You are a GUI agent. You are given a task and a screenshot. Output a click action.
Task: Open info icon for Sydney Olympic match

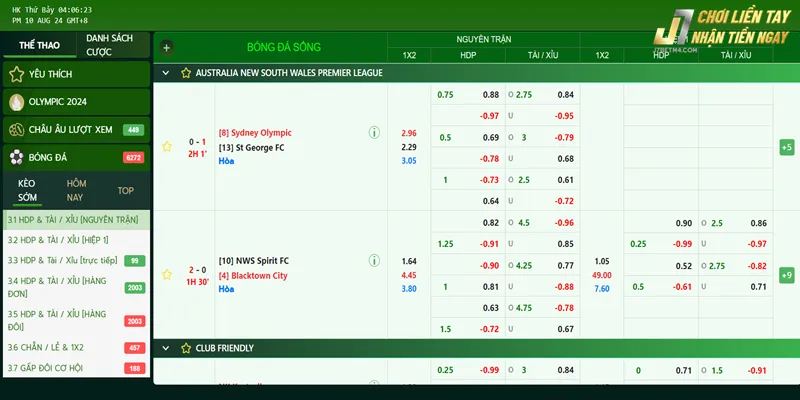point(374,132)
